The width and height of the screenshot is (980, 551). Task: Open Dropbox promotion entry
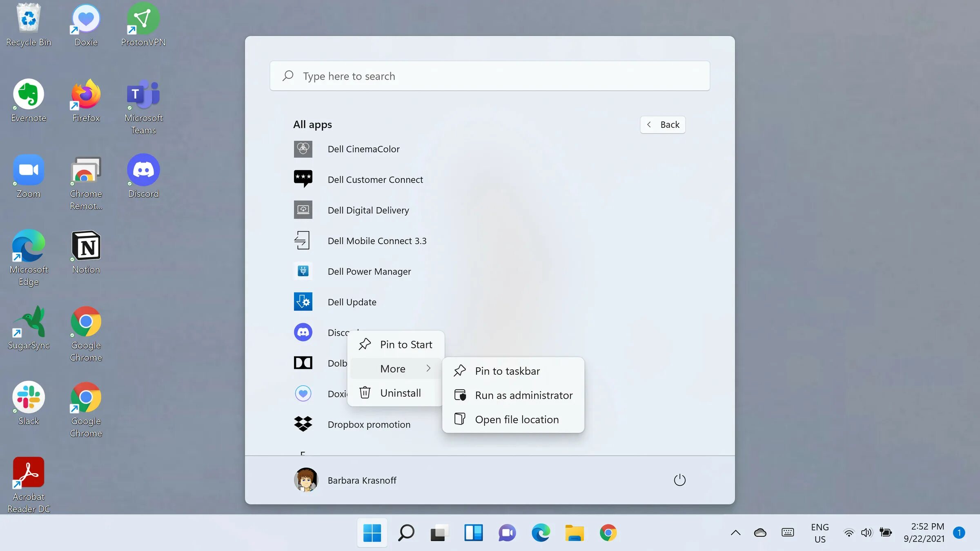tap(368, 424)
